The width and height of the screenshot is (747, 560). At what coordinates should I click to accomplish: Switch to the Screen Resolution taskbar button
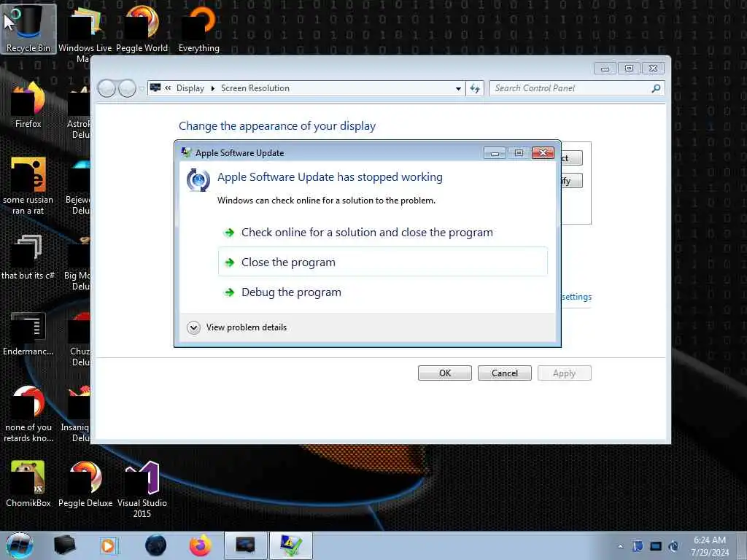tap(245, 545)
